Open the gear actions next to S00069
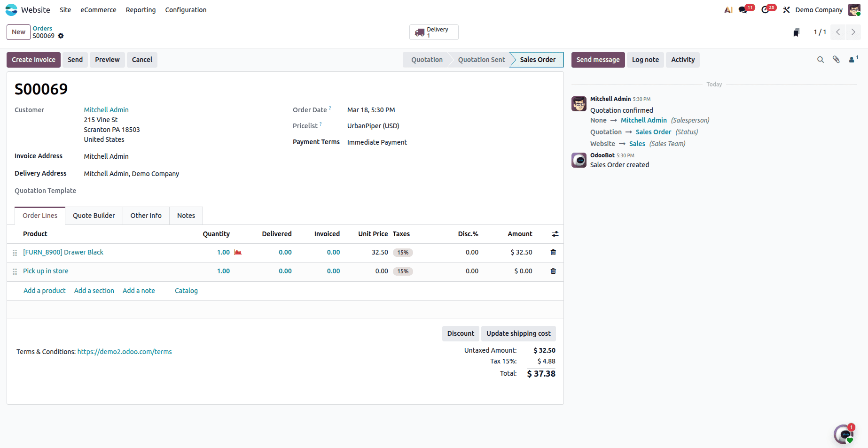This screenshot has width=868, height=448. 61,36
